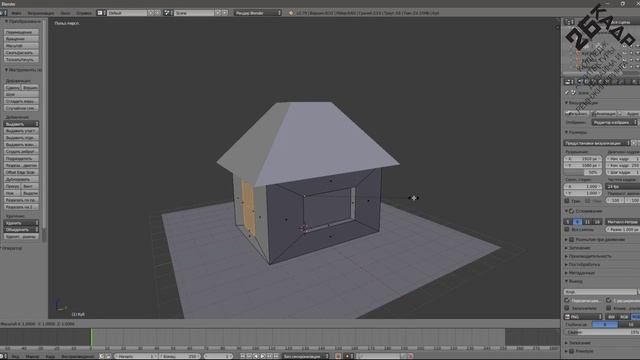Open the timeline Кадр menu
Viewport: 640px width, 360px height.
point(50,356)
